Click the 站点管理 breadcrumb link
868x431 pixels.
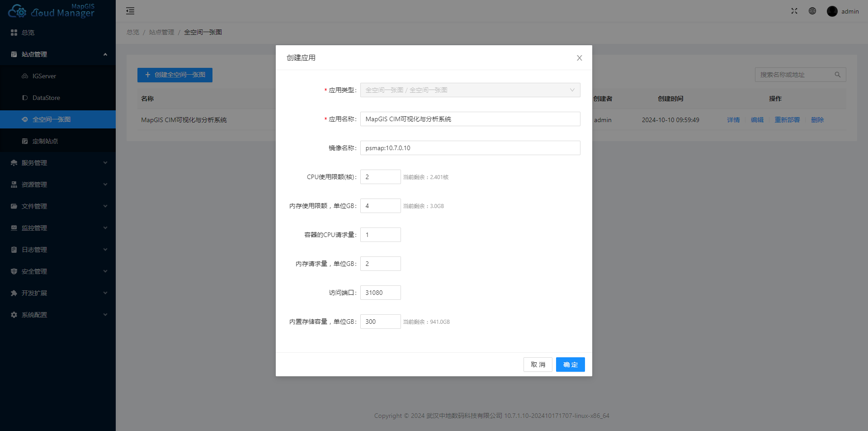(x=161, y=32)
